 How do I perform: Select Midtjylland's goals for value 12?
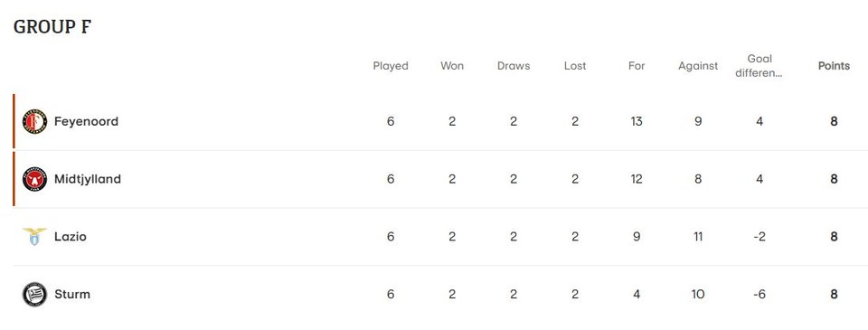tap(636, 179)
